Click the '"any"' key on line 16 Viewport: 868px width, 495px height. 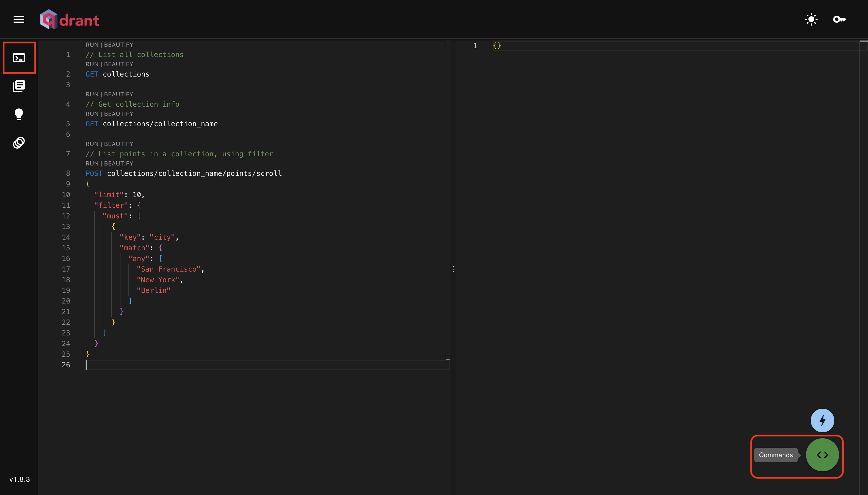(139, 258)
